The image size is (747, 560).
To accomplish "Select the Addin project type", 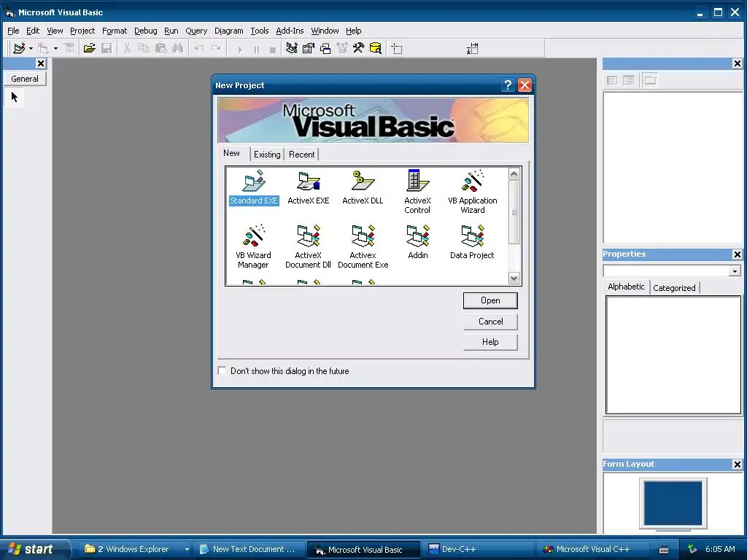I will coord(418,243).
